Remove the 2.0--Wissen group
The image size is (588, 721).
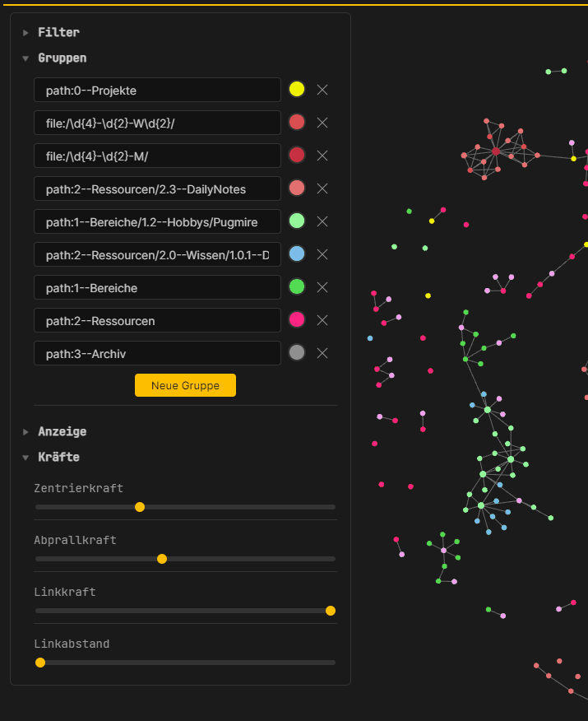pos(322,254)
